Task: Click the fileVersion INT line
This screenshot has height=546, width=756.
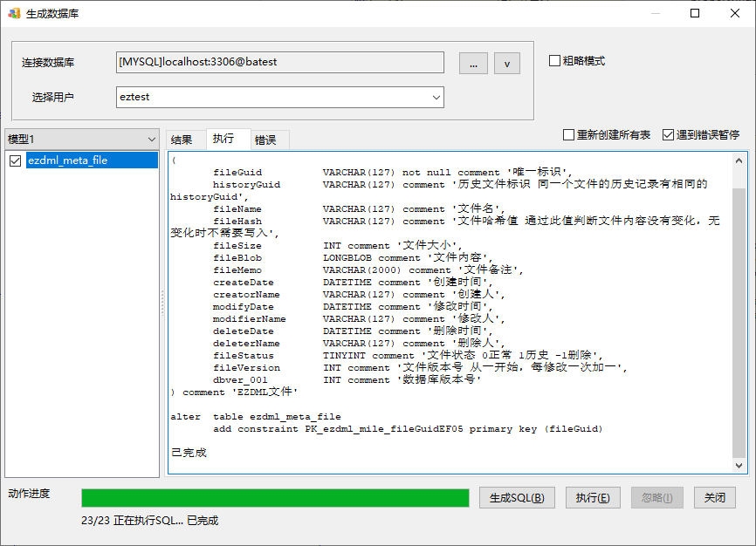Action: (x=420, y=367)
